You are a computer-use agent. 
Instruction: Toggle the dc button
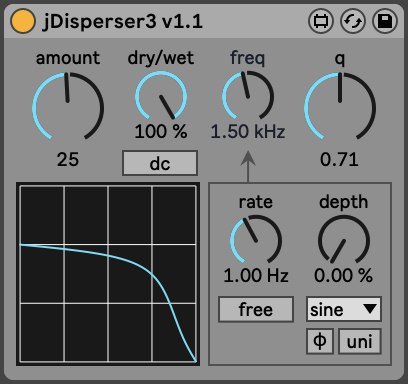click(x=160, y=163)
